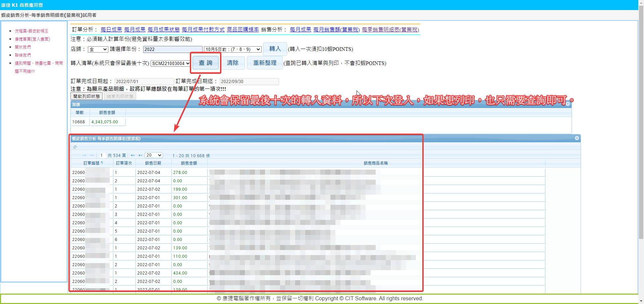Screen dimensions: 644x304
Task: Click 開啟列印狀態 button
Action: click(87, 96)
